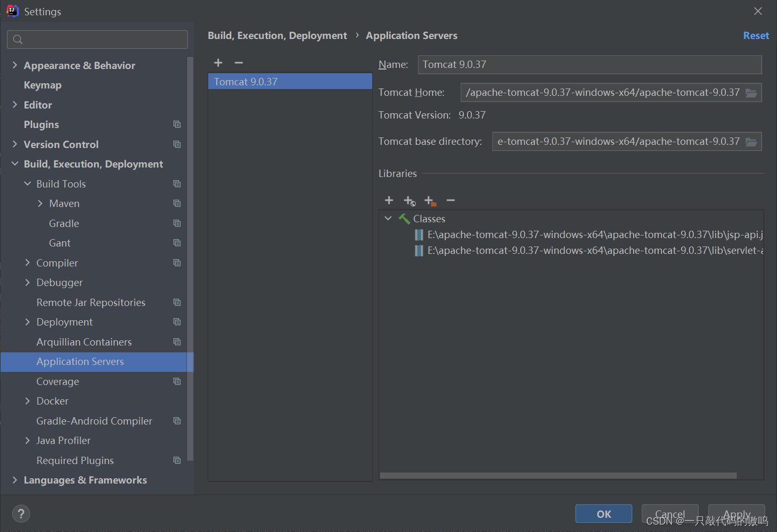This screenshot has height=532, width=777.
Task: Click the server Name input field
Action: (590, 65)
